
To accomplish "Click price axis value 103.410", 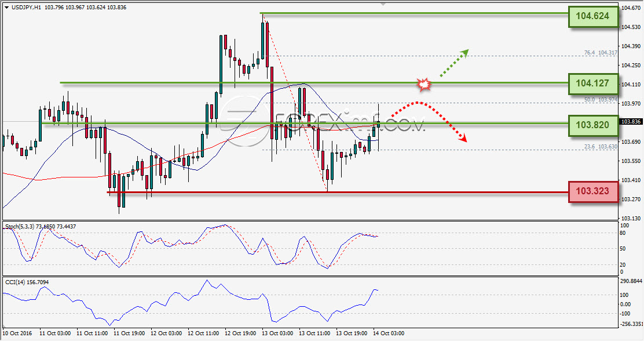I will [x=631, y=180].
